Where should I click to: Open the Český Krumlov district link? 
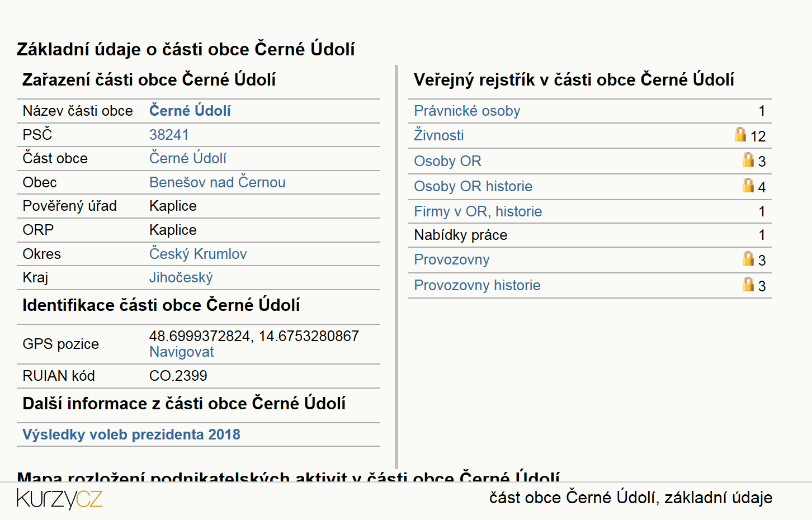[x=198, y=254]
